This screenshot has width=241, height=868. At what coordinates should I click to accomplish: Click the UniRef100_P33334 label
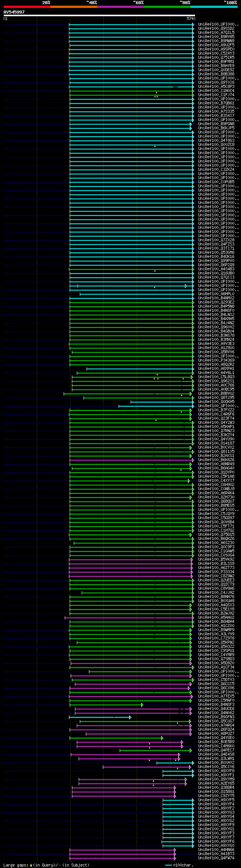216,572
